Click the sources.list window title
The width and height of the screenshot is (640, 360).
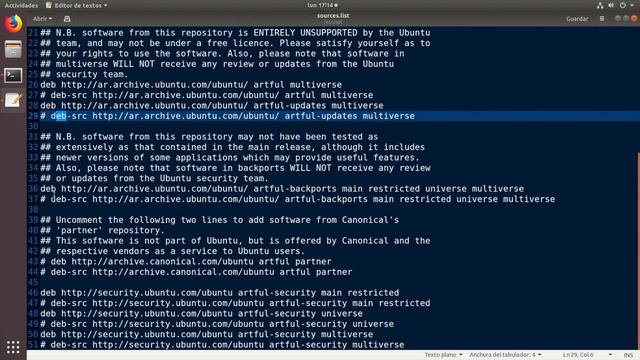click(x=333, y=16)
